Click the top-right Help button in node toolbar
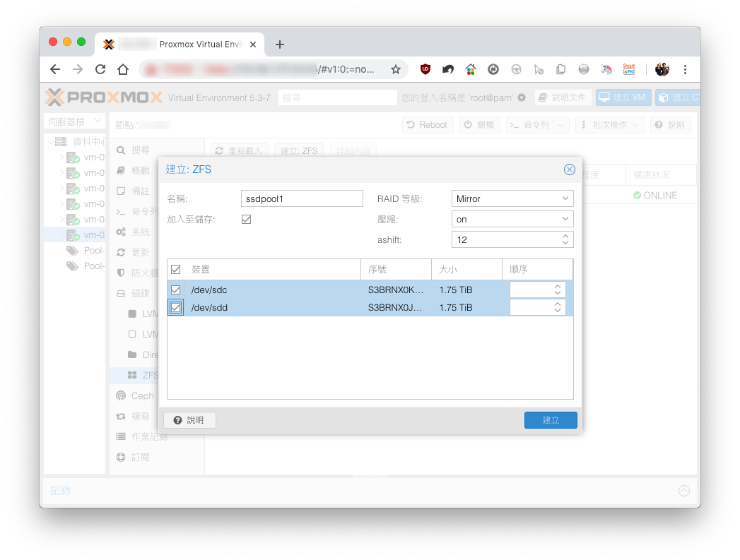Screen dimensions: 740x560 (671, 125)
